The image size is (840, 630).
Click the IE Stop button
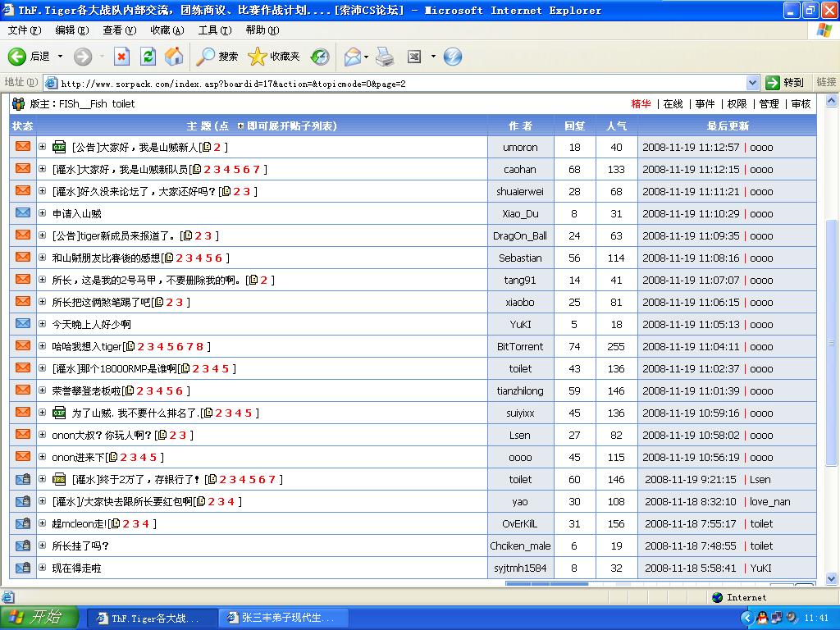121,57
